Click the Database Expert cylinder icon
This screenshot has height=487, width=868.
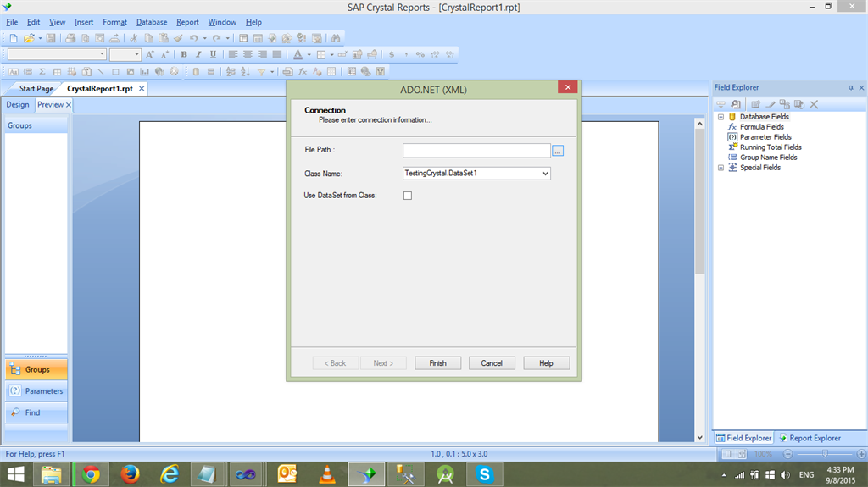(196, 71)
